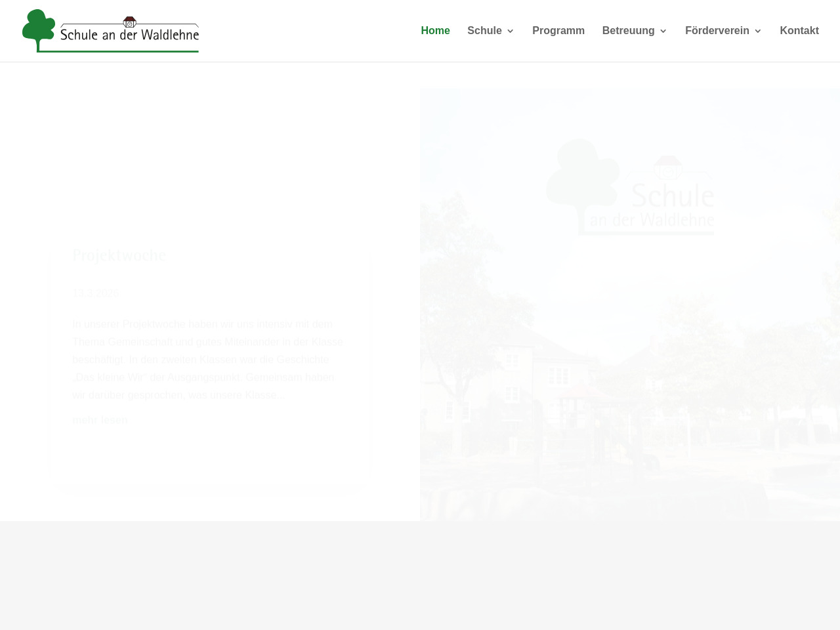The height and width of the screenshot is (630, 840).
Task: Navigate to Kontakt
Action: pyautogui.click(x=799, y=31)
